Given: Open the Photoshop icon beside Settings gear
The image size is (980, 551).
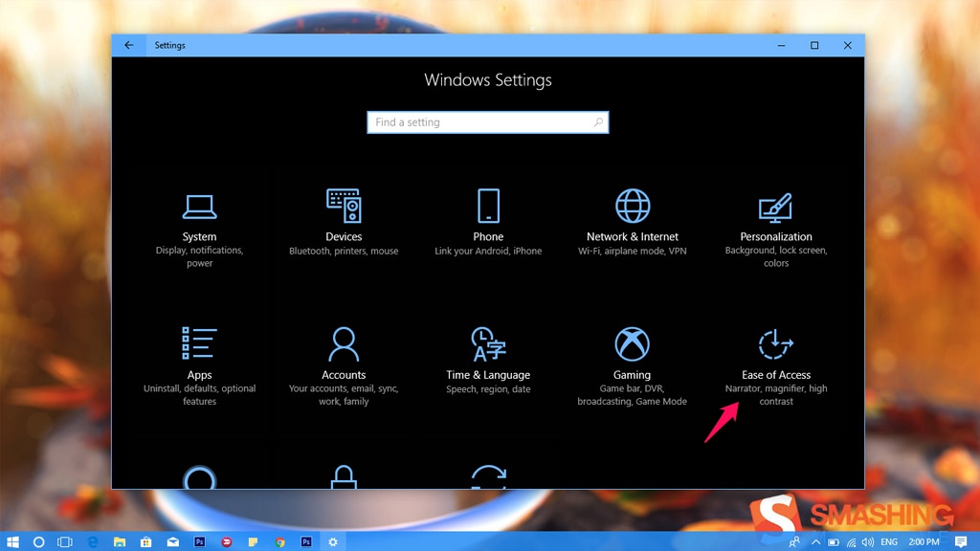Looking at the screenshot, I should [306, 541].
